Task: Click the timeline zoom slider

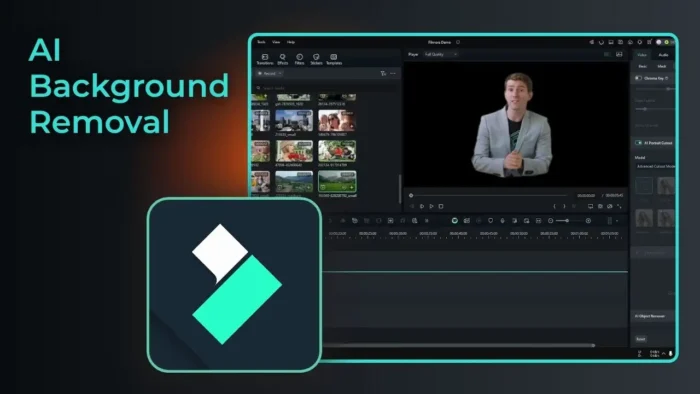Action: click(569, 221)
